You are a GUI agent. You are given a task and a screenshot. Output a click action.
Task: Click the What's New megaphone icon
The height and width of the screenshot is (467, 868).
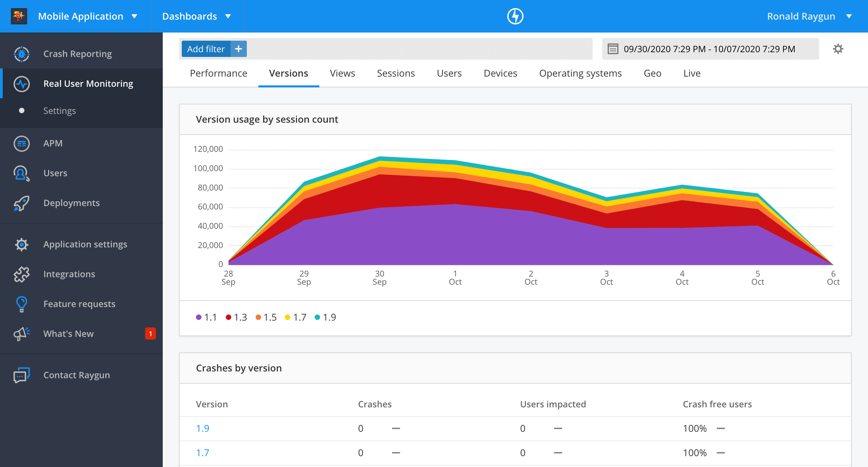click(22, 334)
